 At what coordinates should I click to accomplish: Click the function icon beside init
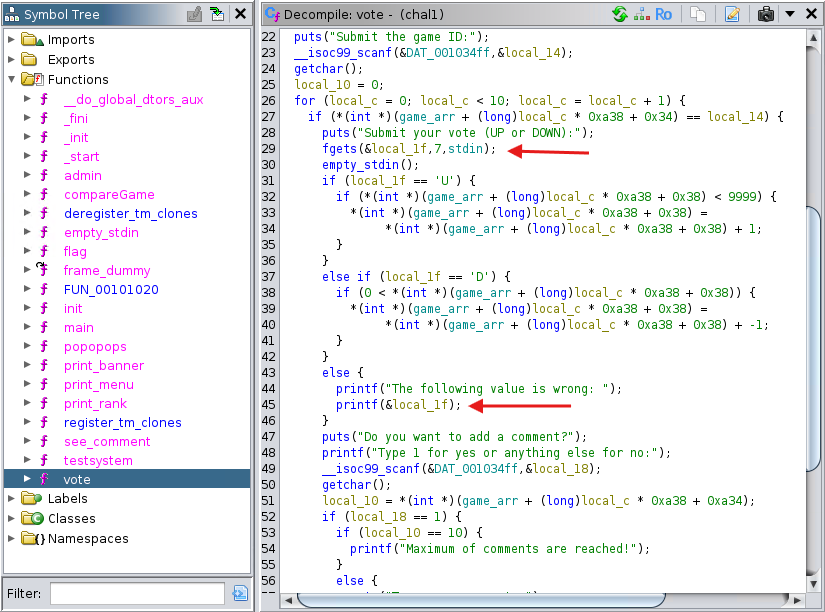pyautogui.click(x=44, y=308)
